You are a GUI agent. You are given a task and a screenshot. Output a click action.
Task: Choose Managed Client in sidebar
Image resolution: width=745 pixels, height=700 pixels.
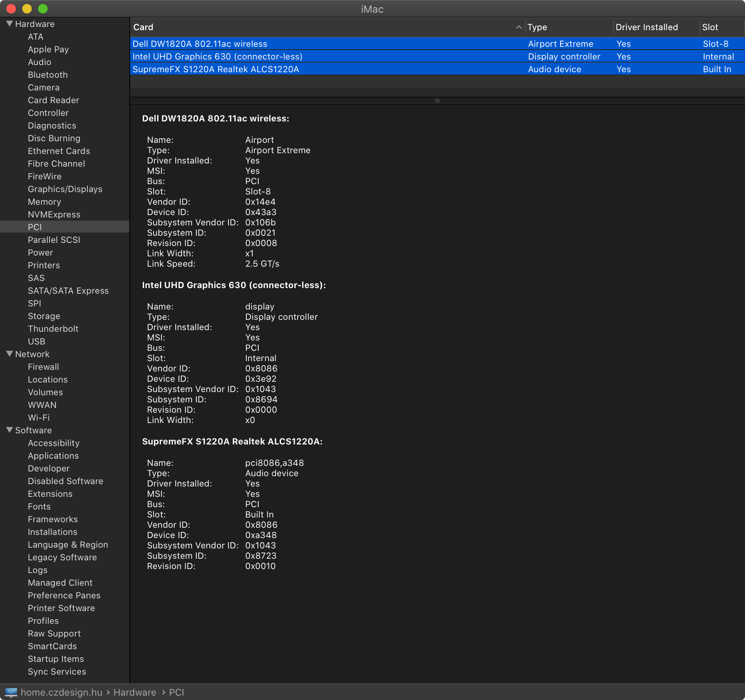(60, 583)
